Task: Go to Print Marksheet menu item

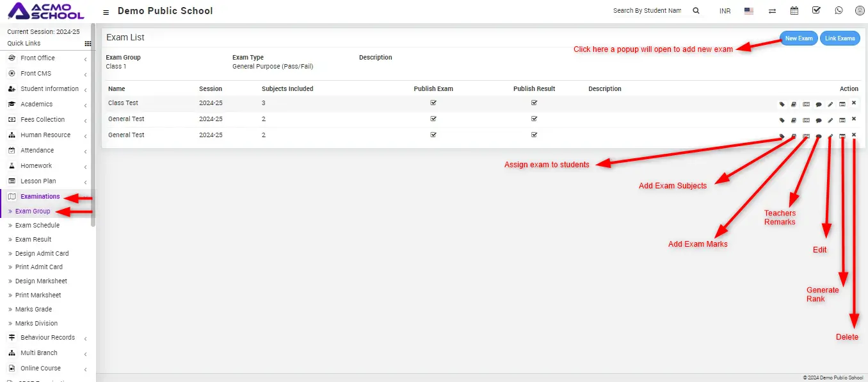Action: click(38, 295)
